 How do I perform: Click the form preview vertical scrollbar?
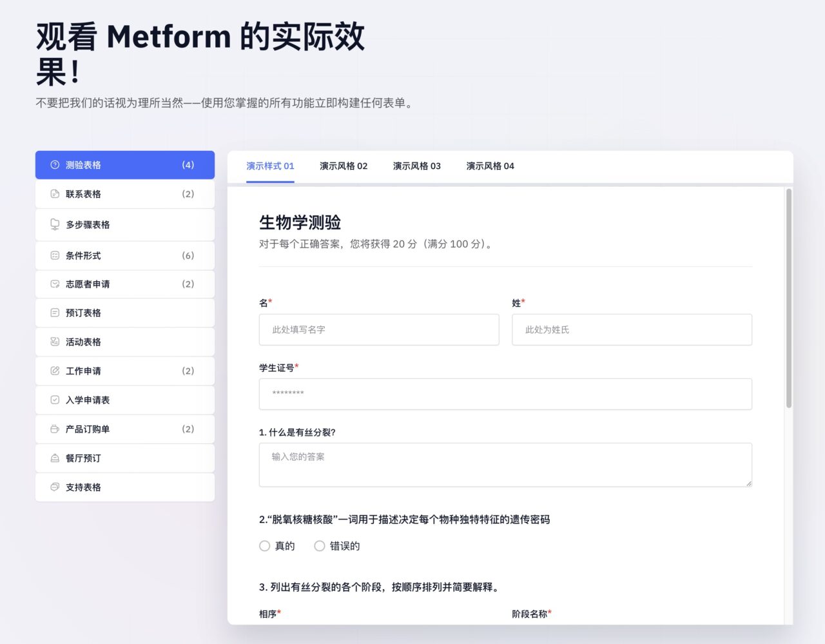tap(789, 298)
